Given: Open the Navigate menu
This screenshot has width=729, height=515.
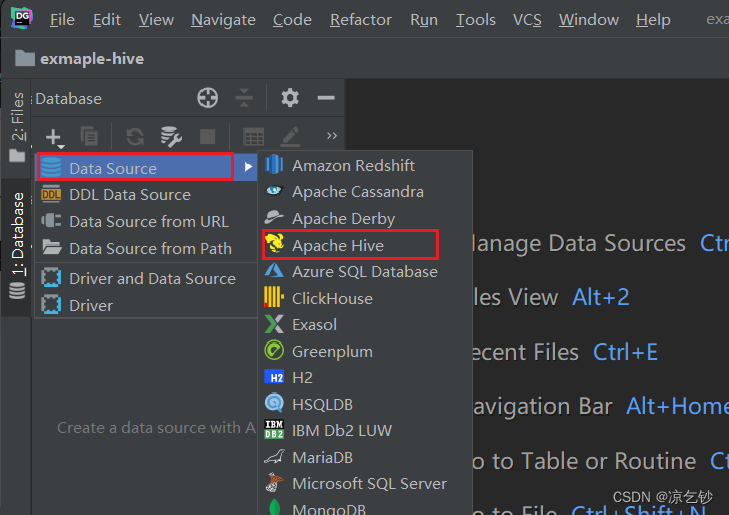Looking at the screenshot, I should point(223,20).
